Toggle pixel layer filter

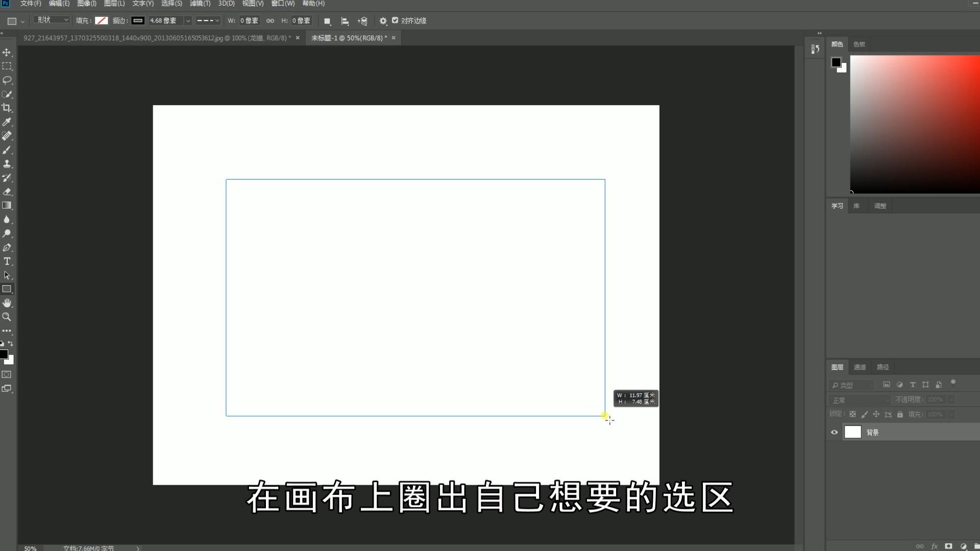click(887, 385)
